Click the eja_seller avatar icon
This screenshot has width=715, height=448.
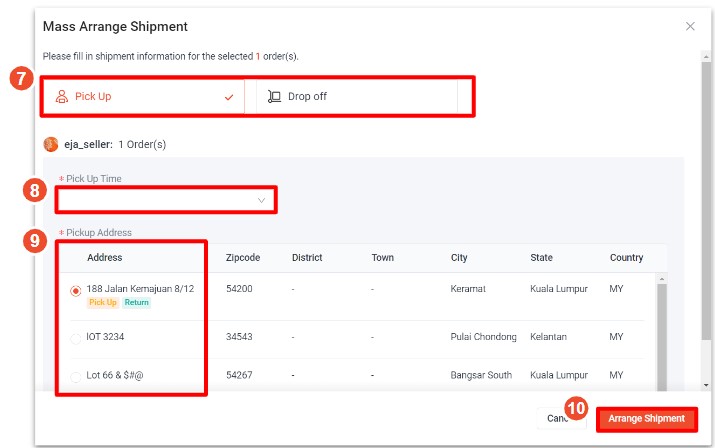pos(51,144)
